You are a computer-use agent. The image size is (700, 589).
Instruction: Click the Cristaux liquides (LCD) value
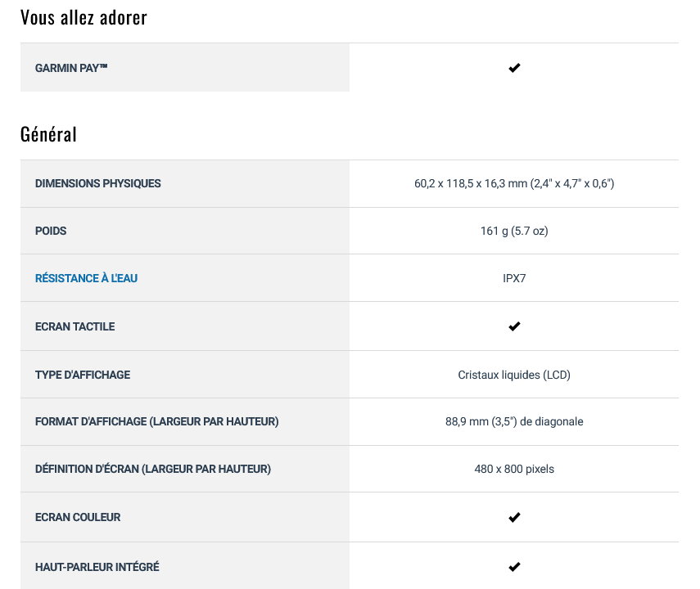coord(514,375)
